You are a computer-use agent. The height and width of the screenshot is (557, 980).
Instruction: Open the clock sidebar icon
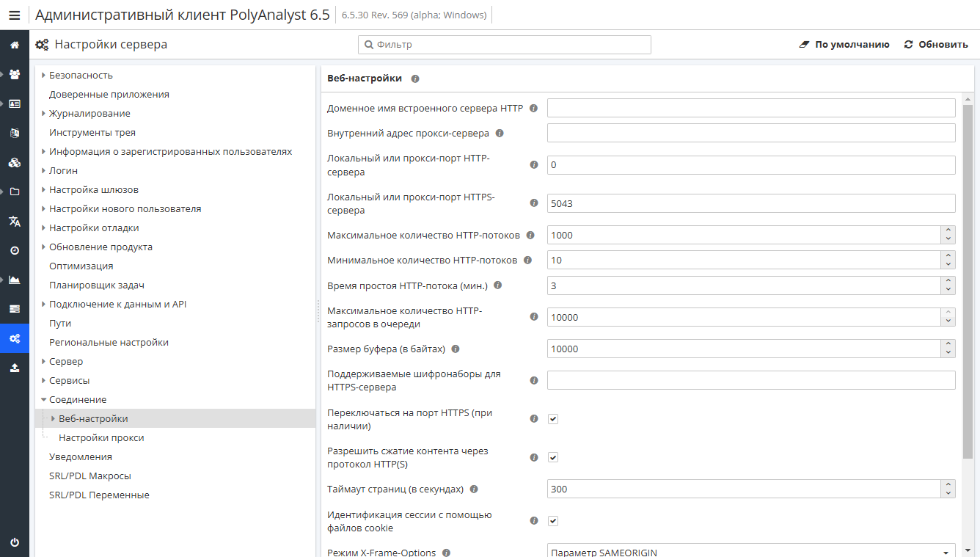pos(15,250)
